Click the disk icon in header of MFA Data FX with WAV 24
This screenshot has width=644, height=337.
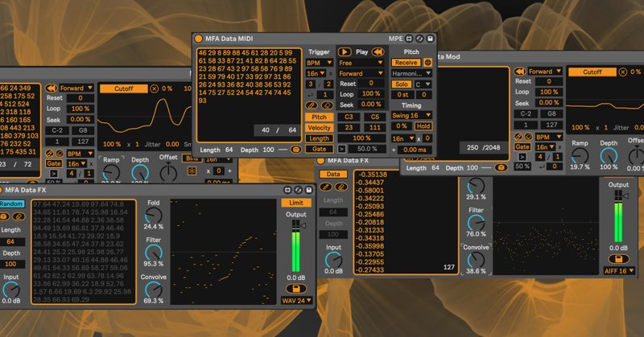pyautogui.click(x=309, y=190)
